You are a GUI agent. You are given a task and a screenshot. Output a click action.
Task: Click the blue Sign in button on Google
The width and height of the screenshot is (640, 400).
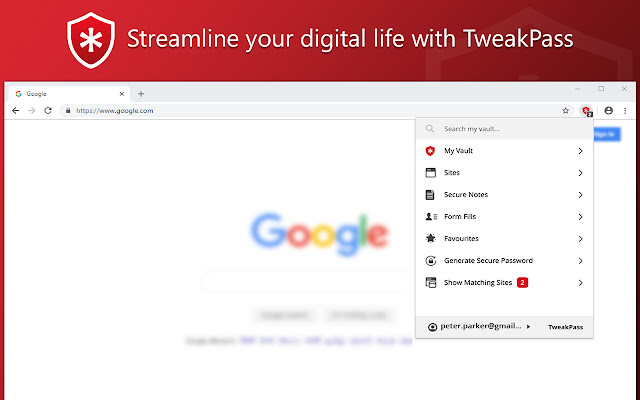click(607, 134)
